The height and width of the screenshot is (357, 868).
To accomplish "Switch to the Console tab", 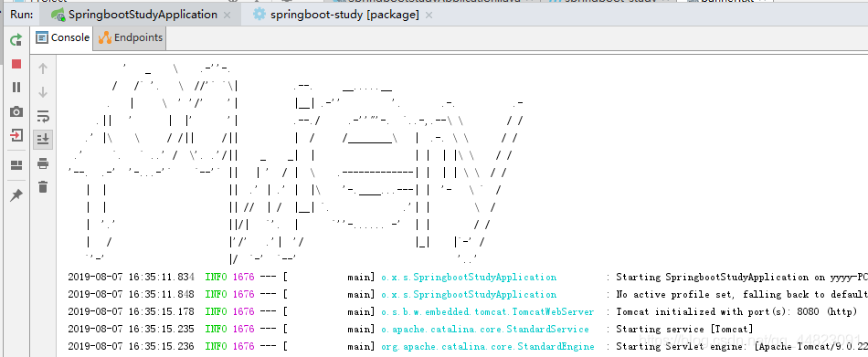I will pyautogui.click(x=62, y=37).
